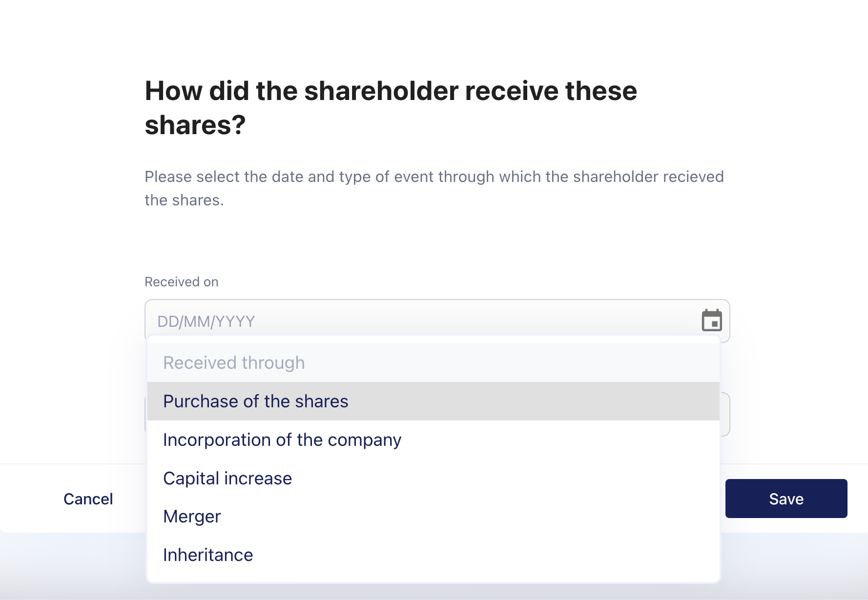Image resolution: width=868 pixels, height=600 pixels.
Task: Cancel the shareholder form
Action: tap(88, 499)
